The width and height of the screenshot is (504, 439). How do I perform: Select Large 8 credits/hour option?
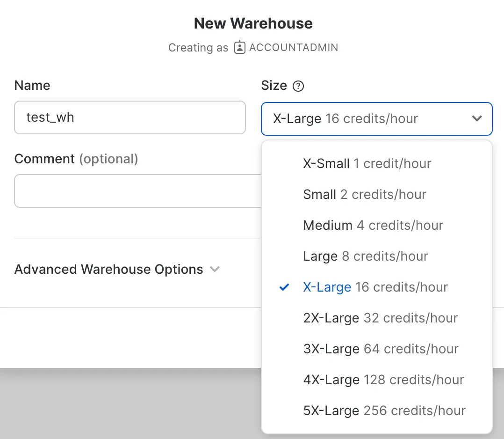(366, 256)
